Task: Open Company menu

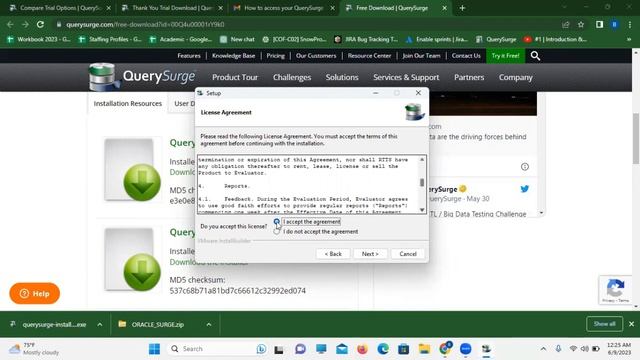Action: point(516,77)
